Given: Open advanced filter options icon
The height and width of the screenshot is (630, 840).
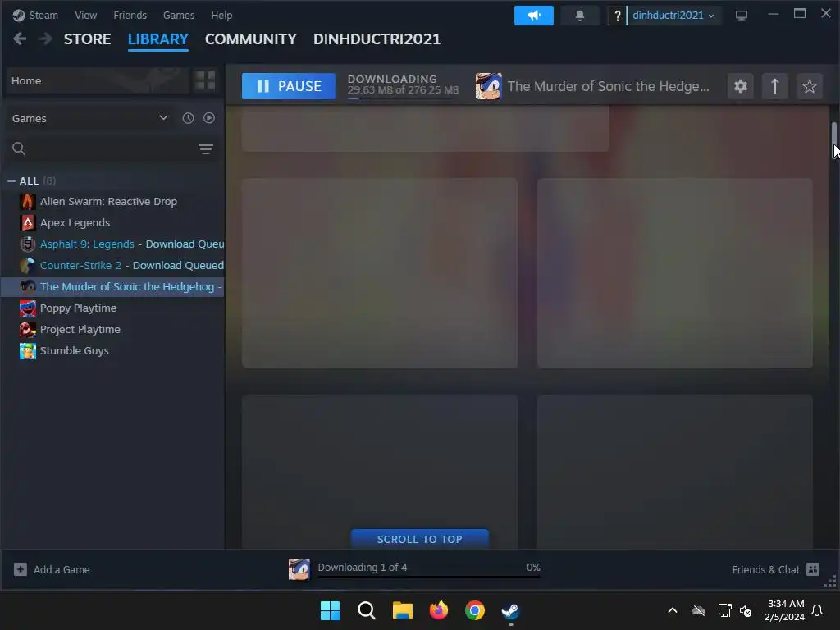Looking at the screenshot, I should pos(206,149).
